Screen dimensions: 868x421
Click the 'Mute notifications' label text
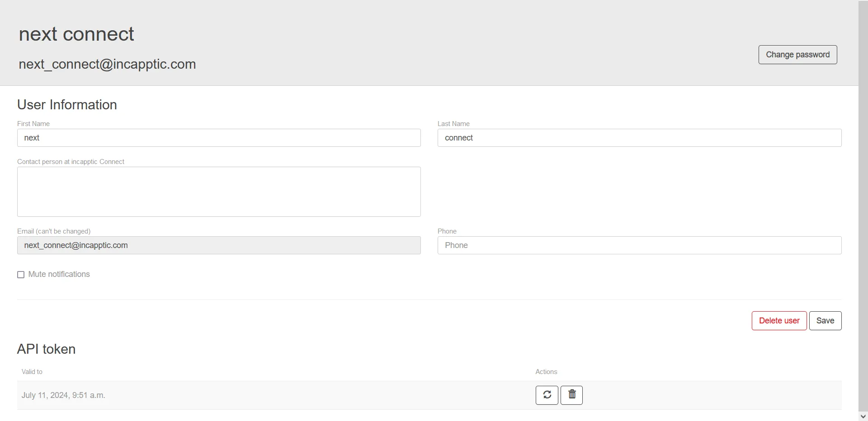pyautogui.click(x=59, y=274)
